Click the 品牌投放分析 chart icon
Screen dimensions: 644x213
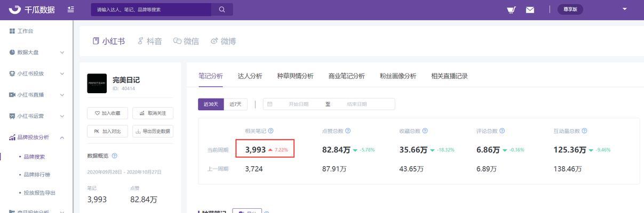(12, 137)
